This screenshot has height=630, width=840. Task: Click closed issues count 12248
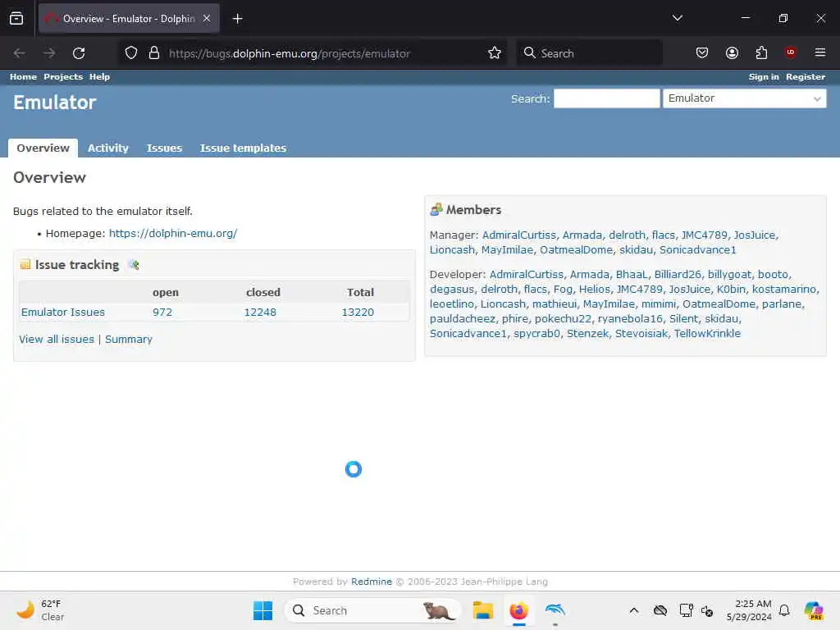click(x=260, y=312)
